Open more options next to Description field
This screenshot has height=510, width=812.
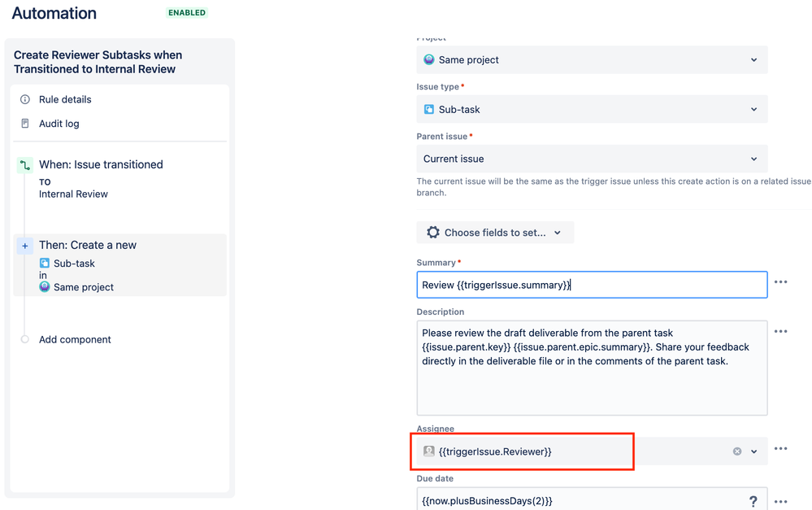780,331
